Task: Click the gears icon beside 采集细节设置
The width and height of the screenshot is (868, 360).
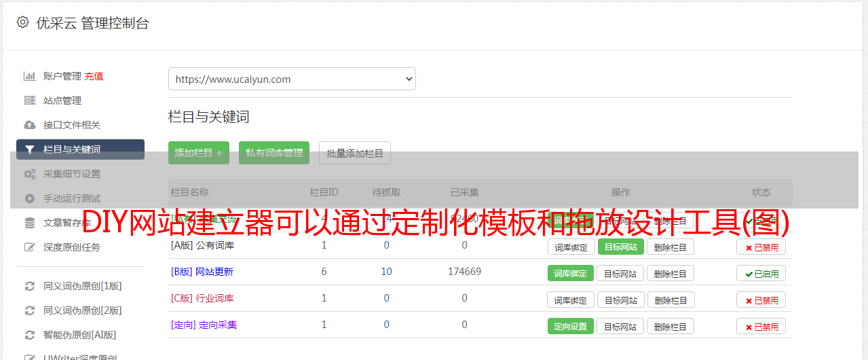Action: click(x=29, y=174)
